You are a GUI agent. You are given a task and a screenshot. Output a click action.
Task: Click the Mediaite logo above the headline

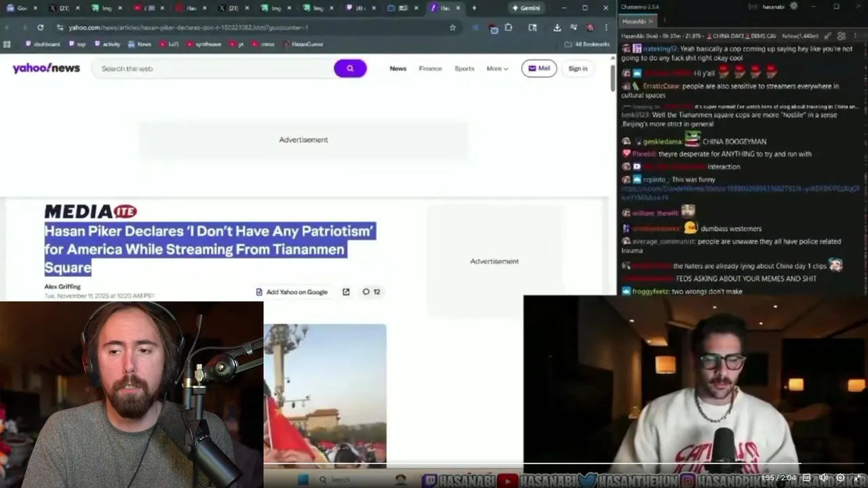91,211
